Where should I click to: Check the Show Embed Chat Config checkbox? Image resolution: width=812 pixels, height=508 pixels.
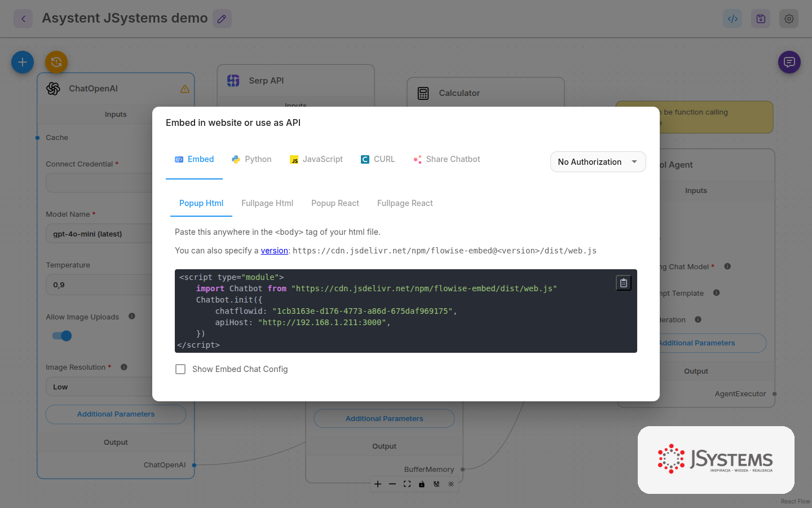180,369
